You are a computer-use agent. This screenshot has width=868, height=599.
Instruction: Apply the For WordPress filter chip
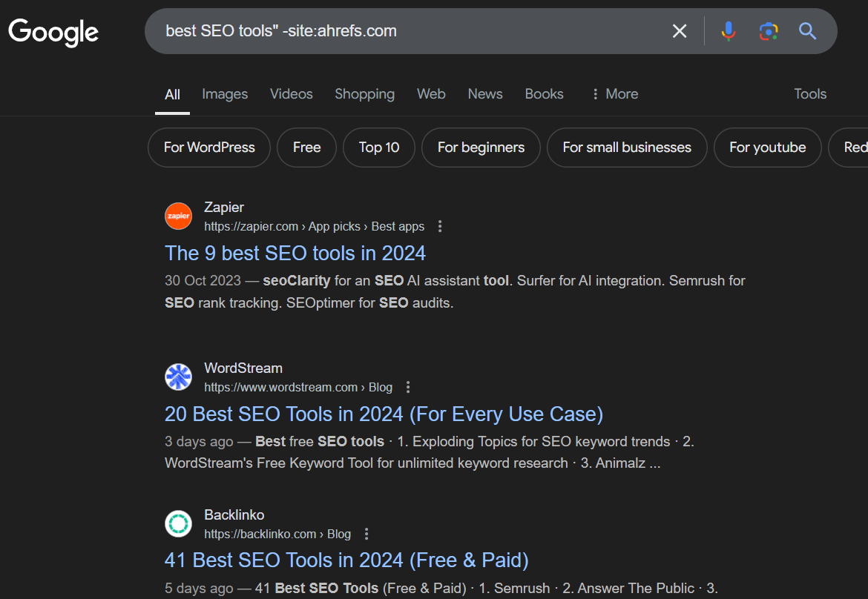point(209,147)
